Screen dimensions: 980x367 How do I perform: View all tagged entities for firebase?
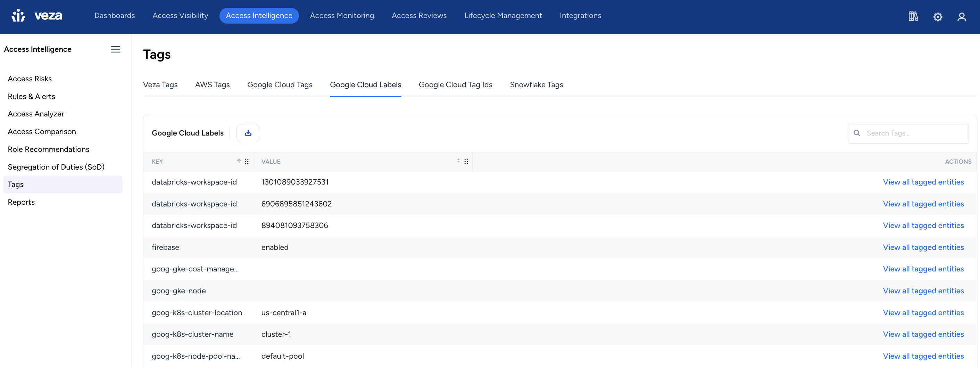(923, 247)
